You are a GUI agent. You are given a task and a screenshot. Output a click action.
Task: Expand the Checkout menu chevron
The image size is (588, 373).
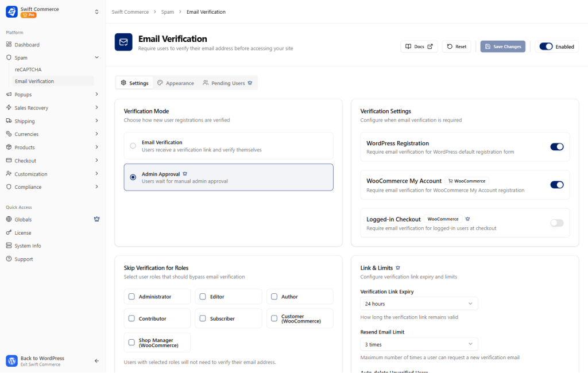(96, 161)
